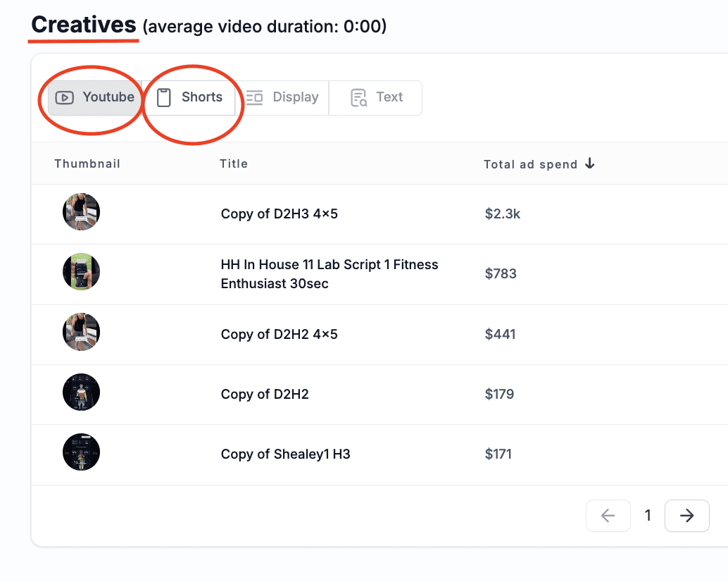Click the Shorts phone icon
This screenshot has height=582, width=728.
(x=164, y=98)
